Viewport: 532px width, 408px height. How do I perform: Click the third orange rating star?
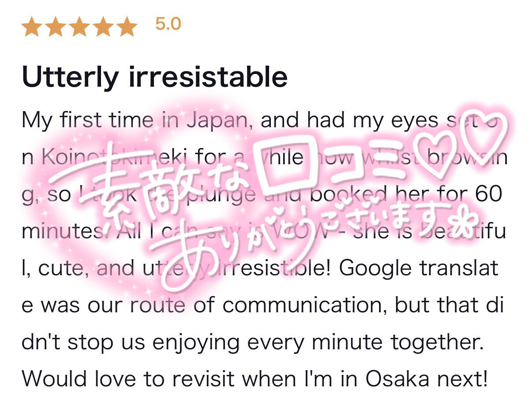coord(79,27)
